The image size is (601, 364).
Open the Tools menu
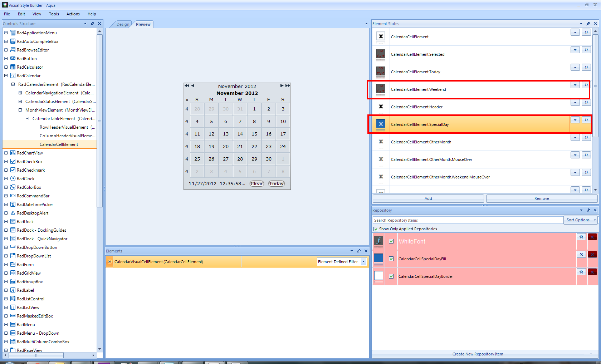point(54,14)
